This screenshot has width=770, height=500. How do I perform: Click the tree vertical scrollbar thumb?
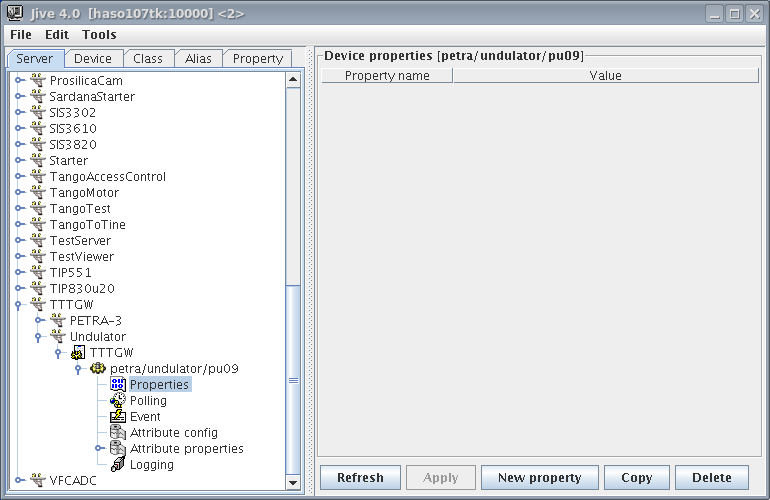(x=293, y=380)
